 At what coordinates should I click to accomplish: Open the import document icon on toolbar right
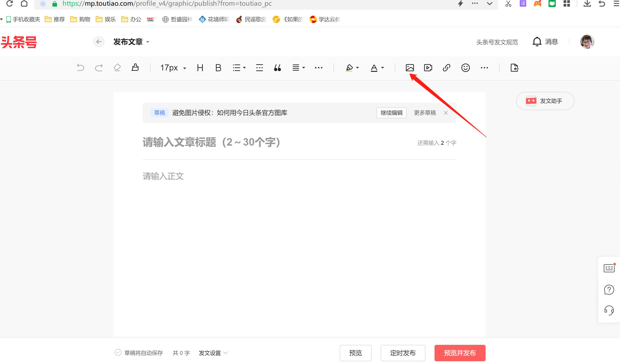point(514,67)
